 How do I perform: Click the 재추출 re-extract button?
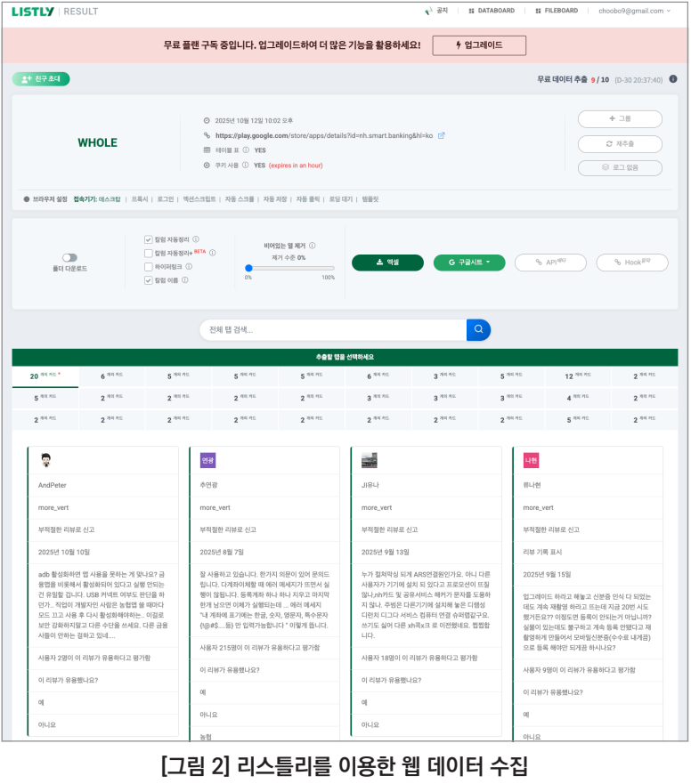[620, 144]
